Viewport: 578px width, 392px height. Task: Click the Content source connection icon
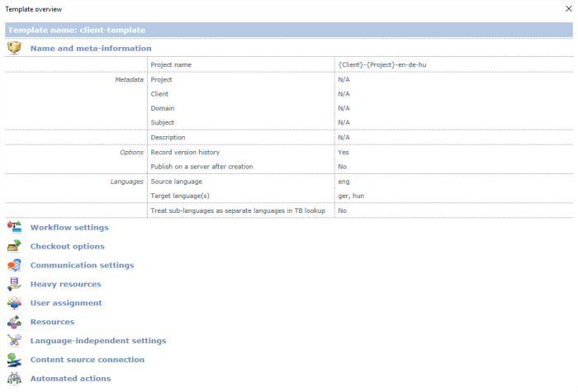click(x=14, y=360)
